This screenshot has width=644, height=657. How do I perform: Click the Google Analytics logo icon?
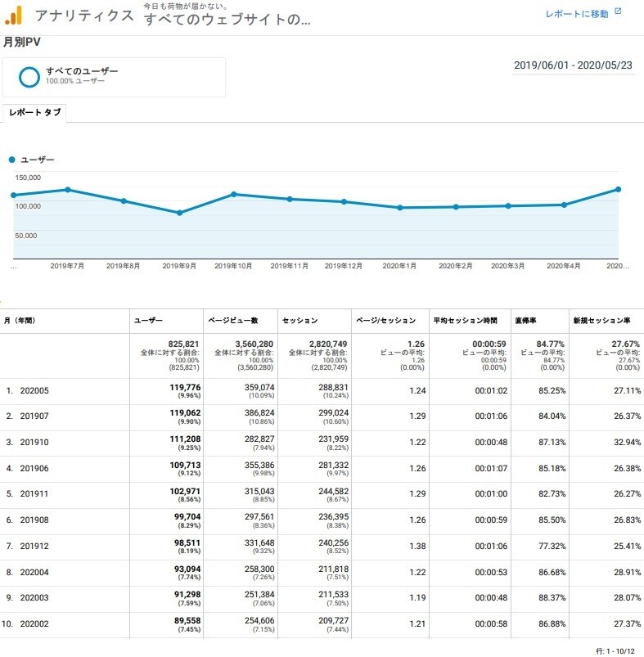(13, 16)
